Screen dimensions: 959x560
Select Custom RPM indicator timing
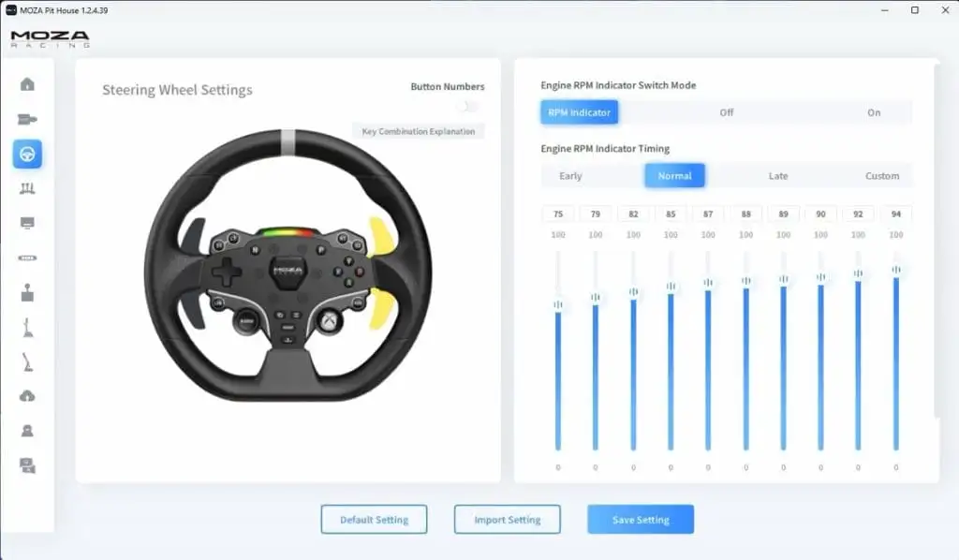coord(881,176)
